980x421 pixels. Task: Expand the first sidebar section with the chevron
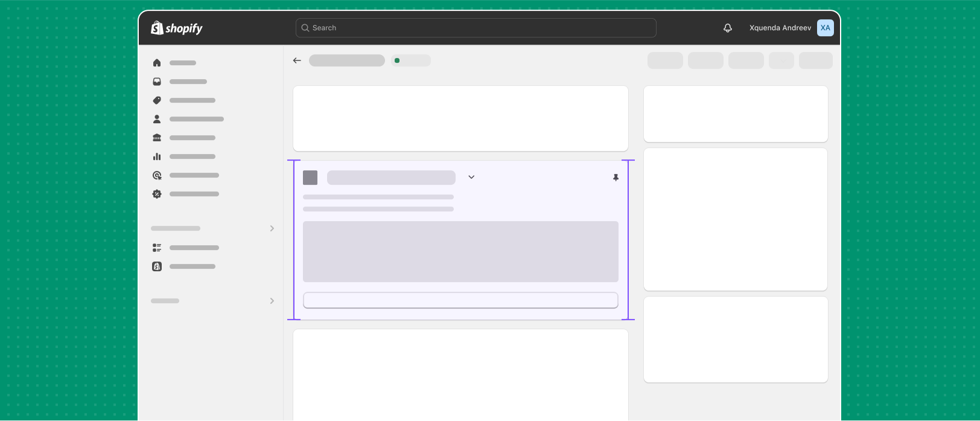pyautogui.click(x=272, y=228)
